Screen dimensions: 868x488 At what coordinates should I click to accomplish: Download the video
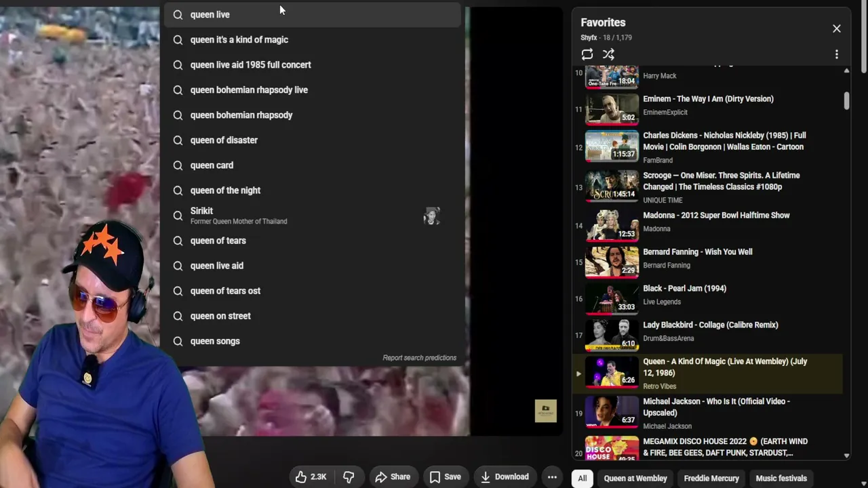(505, 477)
